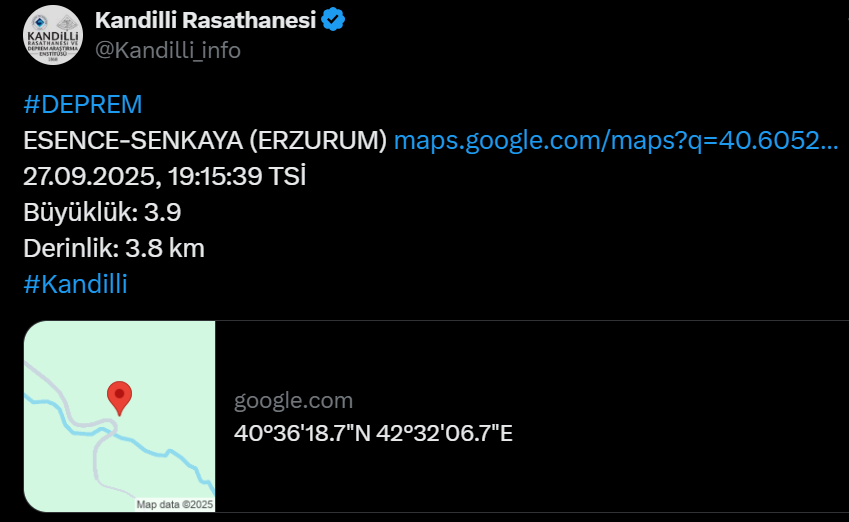
Task: Click the blue verified checkmark badge
Action: [333, 19]
